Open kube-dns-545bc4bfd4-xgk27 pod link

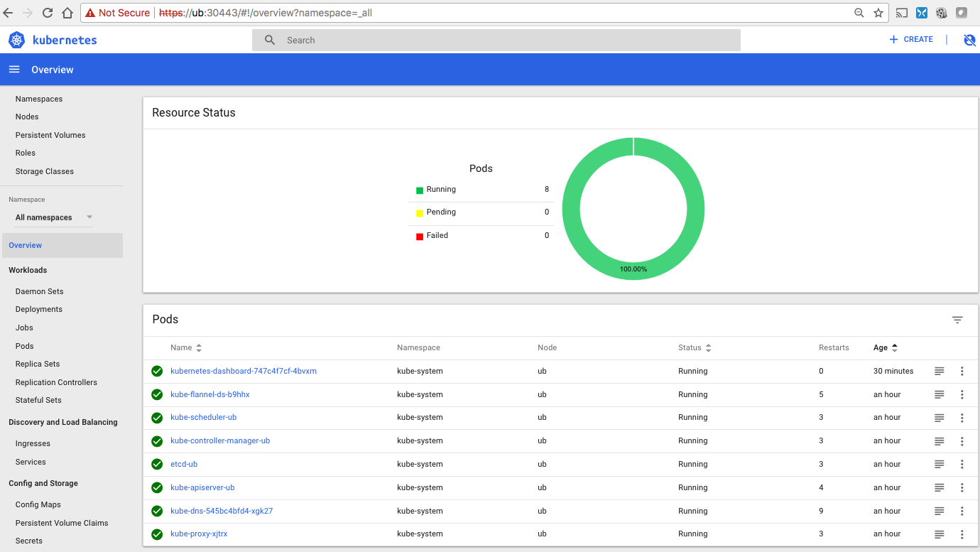pyautogui.click(x=222, y=511)
